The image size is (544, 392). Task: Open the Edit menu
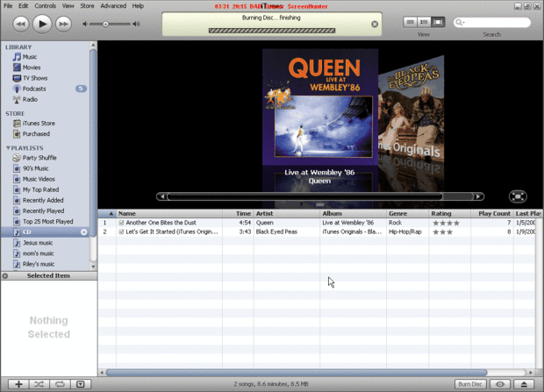click(x=23, y=6)
